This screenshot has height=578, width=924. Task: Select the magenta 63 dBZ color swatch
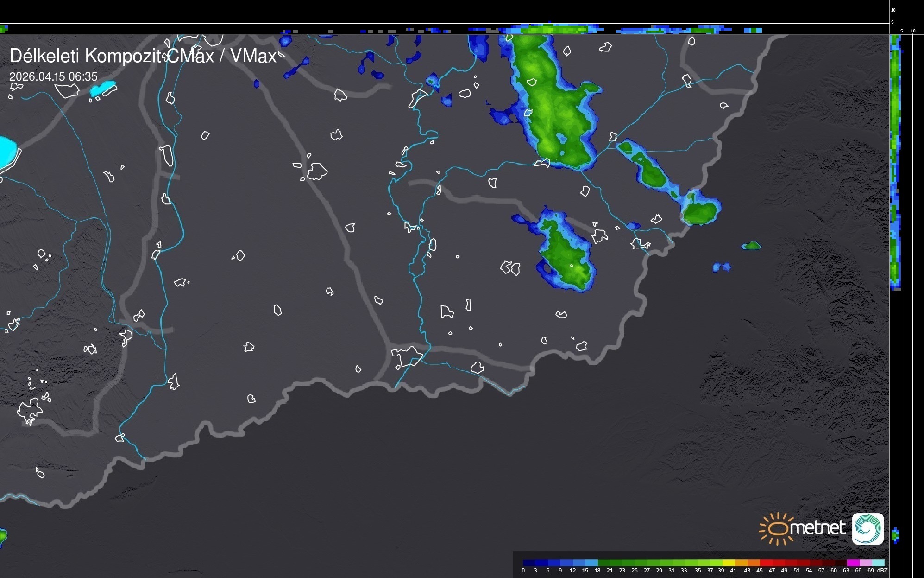click(x=853, y=563)
